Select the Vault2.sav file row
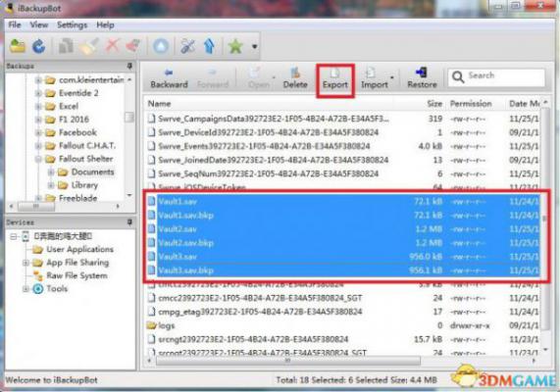Screen dimensions: 560x392 pos(343,229)
